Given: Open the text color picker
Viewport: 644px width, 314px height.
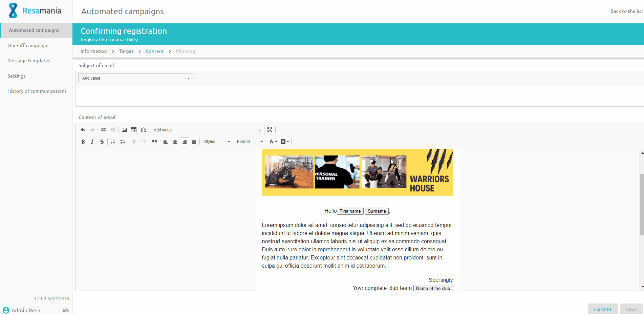Looking at the screenshot, I should pyautogui.click(x=273, y=142).
